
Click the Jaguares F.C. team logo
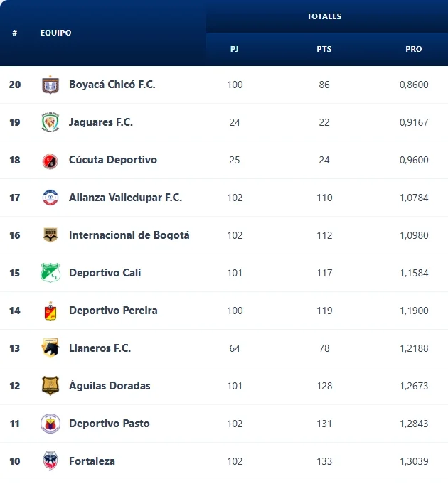pyautogui.click(x=50, y=122)
